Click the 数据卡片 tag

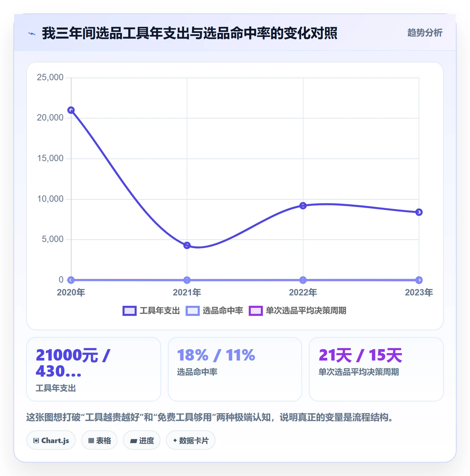191,440
